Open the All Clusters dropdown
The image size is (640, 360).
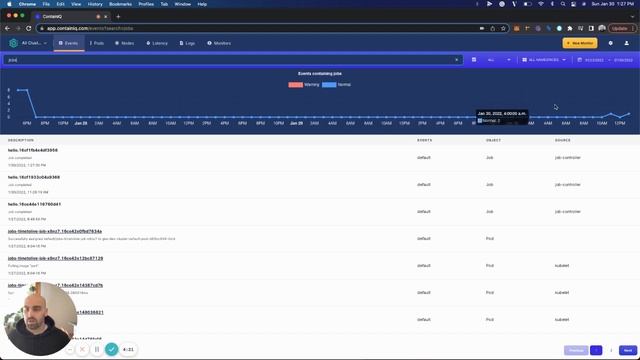coord(34,43)
